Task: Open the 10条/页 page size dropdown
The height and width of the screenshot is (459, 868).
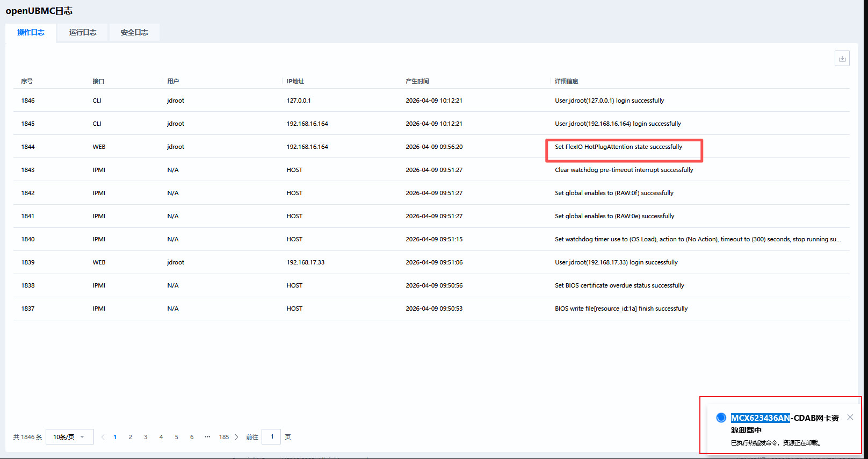Action: click(x=70, y=437)
